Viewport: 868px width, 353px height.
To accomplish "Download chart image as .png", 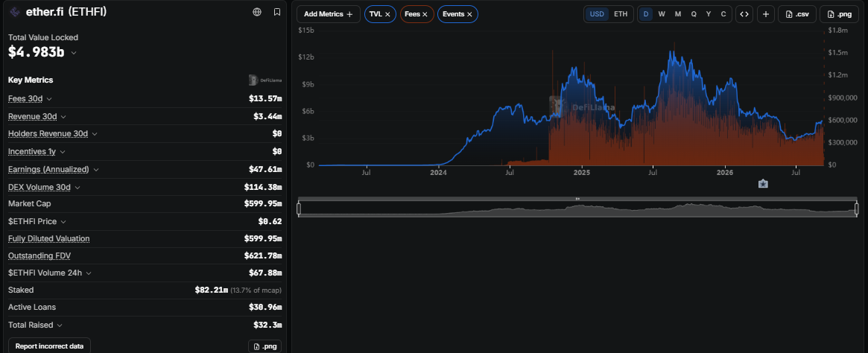I will [x=839, y=14].
